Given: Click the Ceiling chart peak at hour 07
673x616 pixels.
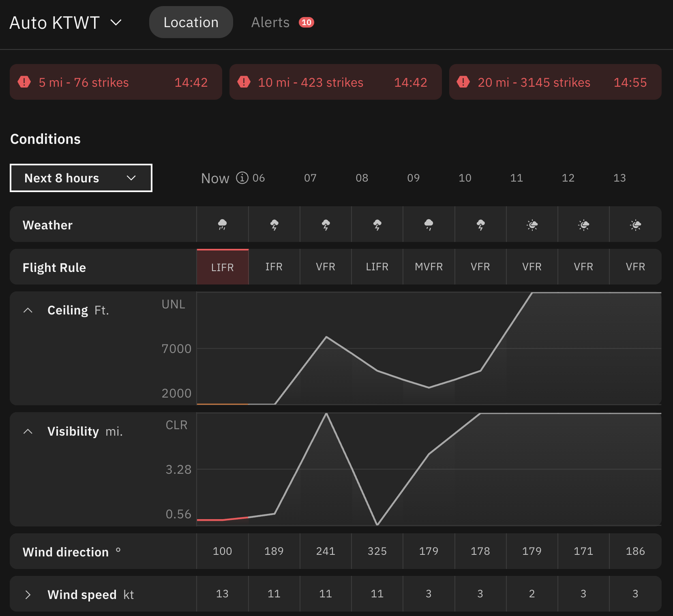Looking at the screenshot, I should pyautogui.click(x=326, y=337).
